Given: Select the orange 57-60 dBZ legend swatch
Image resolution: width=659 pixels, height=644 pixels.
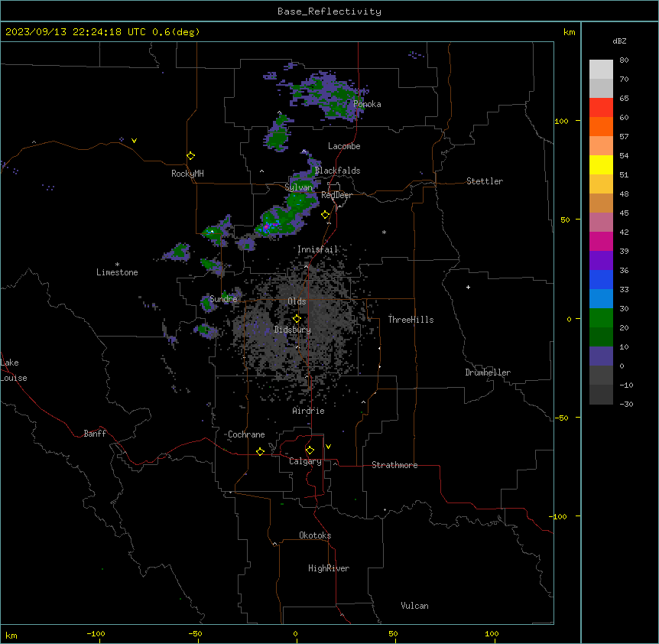Looking at the screenshot, I should 601,126.
